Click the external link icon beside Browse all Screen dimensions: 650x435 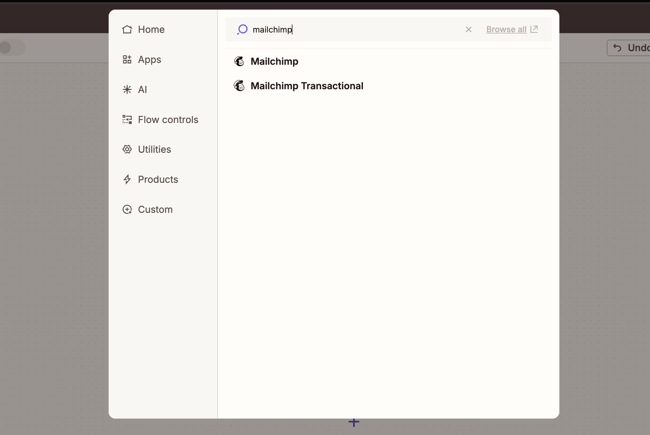coord(534,30)
